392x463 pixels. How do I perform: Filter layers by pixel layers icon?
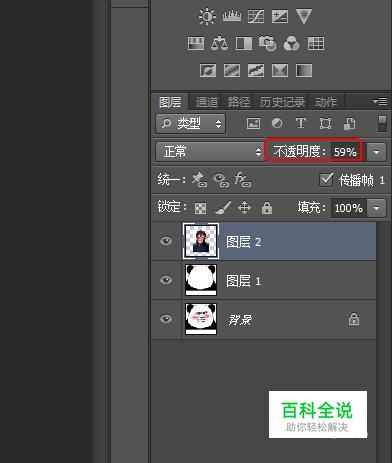pyautogui.click(x=253, y=124)
